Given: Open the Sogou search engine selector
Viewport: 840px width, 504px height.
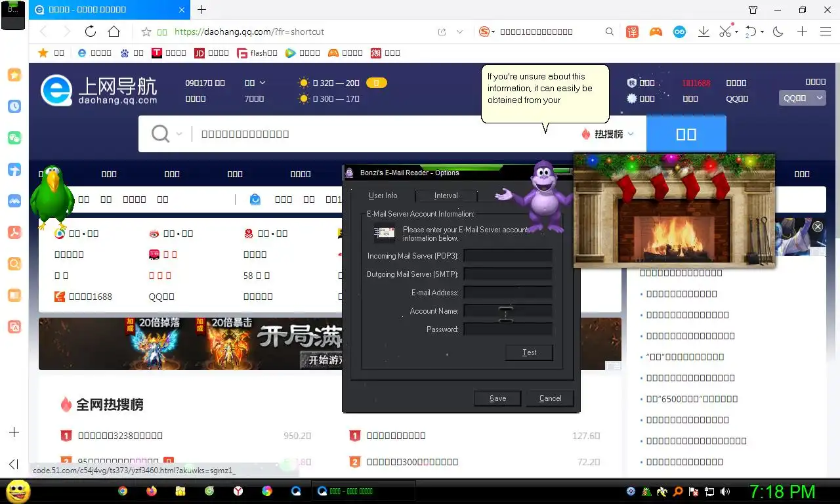Looking at the screenshot, I should (x=486, y=31).
